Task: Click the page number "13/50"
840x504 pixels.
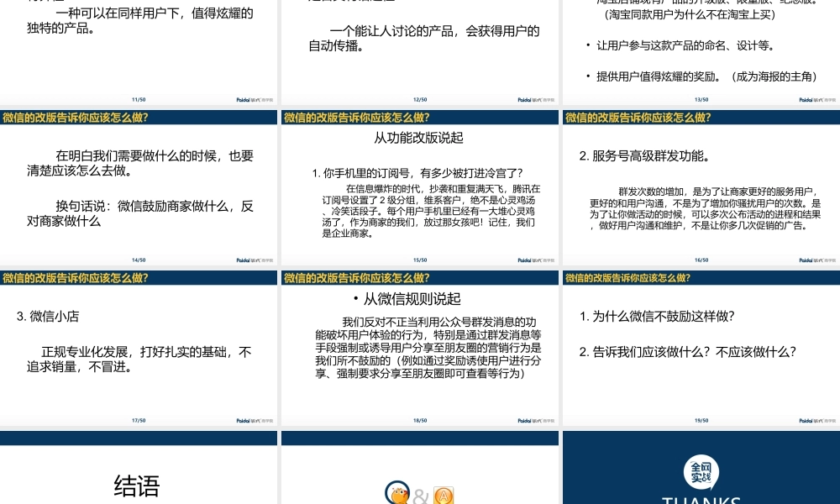Action: 701,98
